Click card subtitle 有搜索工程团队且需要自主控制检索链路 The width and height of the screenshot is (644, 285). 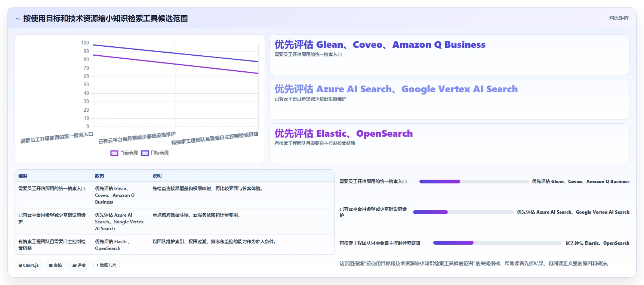pos(315,143)
